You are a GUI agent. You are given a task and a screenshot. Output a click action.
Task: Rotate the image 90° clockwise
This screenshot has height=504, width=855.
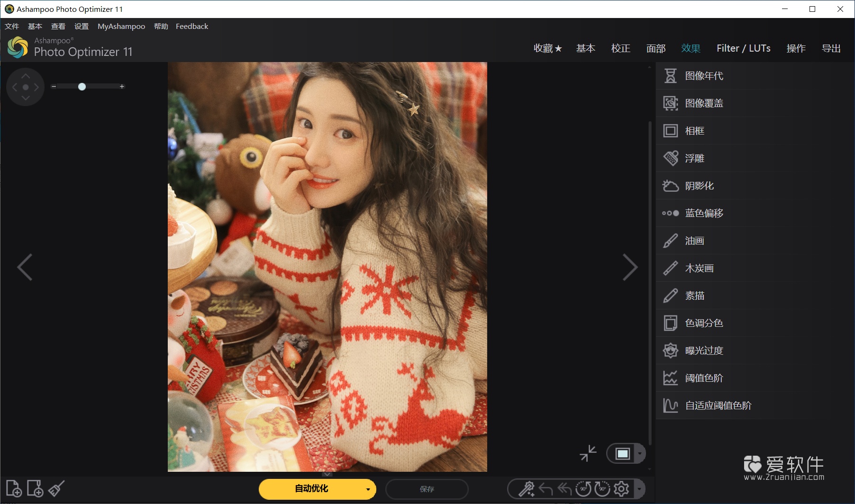click(x=602, y=489)
